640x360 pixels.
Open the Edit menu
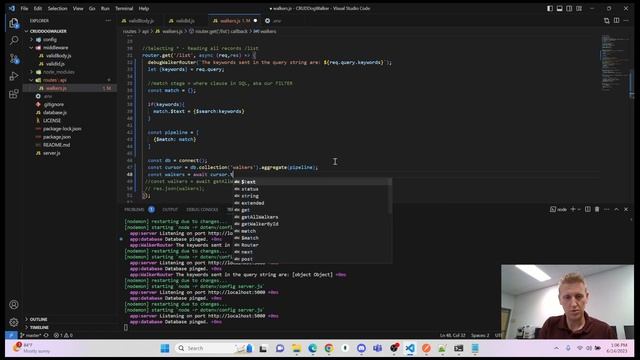click(x=38, y=8)
